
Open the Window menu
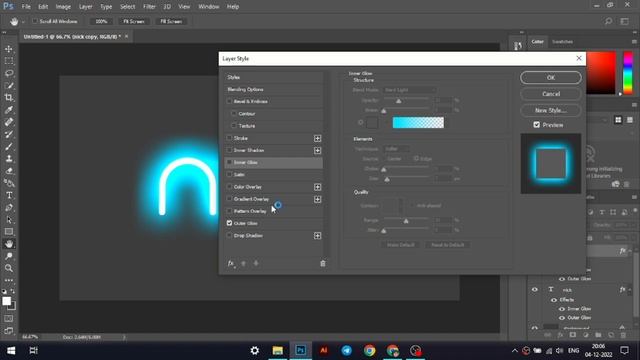point(209,7)
